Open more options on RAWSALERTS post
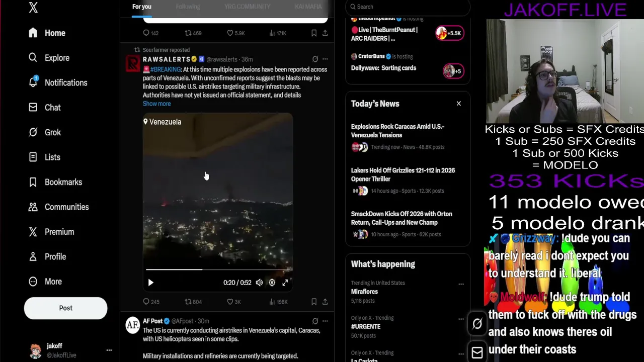Screen dimensions: 644x362 click(325, 59)
